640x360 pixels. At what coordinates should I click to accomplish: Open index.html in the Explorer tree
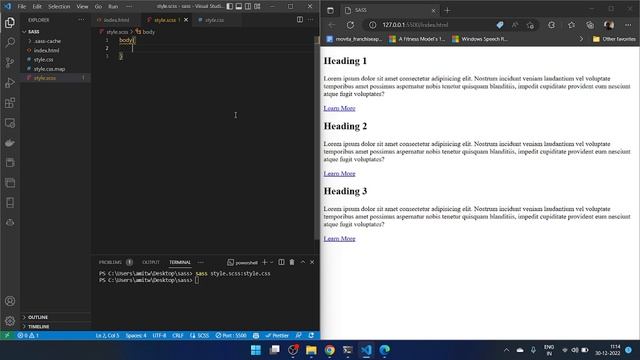click(x=47, y=51)
